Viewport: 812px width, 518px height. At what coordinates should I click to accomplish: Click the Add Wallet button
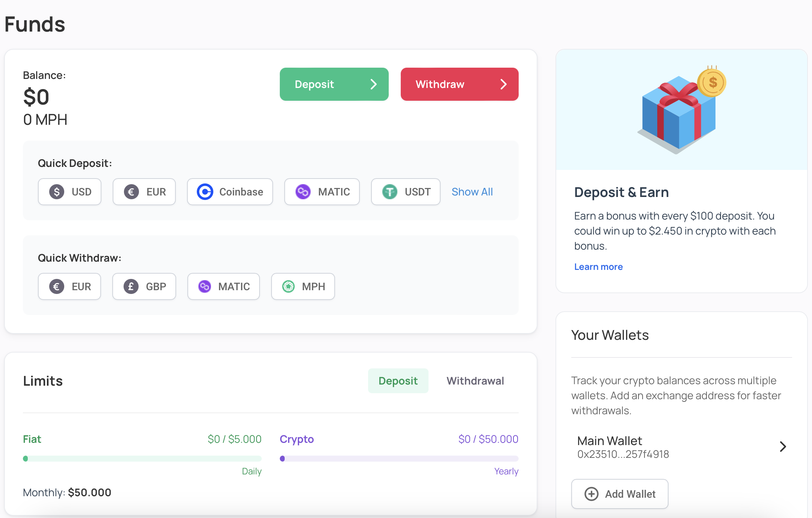[x=620, y=494]
